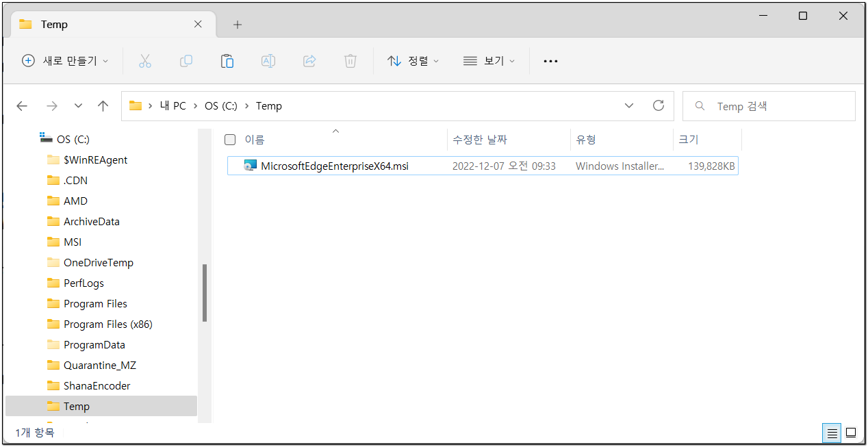Switch to details view layout icon

[832, 433]
